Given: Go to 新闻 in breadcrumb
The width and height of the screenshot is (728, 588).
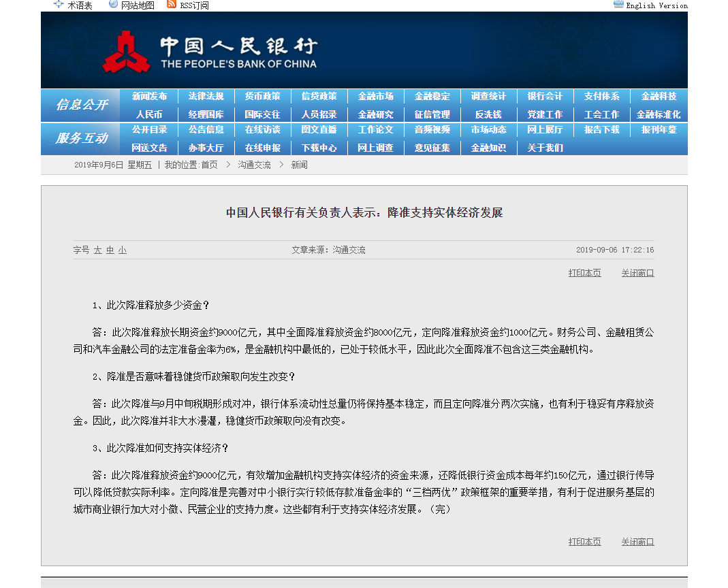Looking at the screenshot, I should [299, 165].
